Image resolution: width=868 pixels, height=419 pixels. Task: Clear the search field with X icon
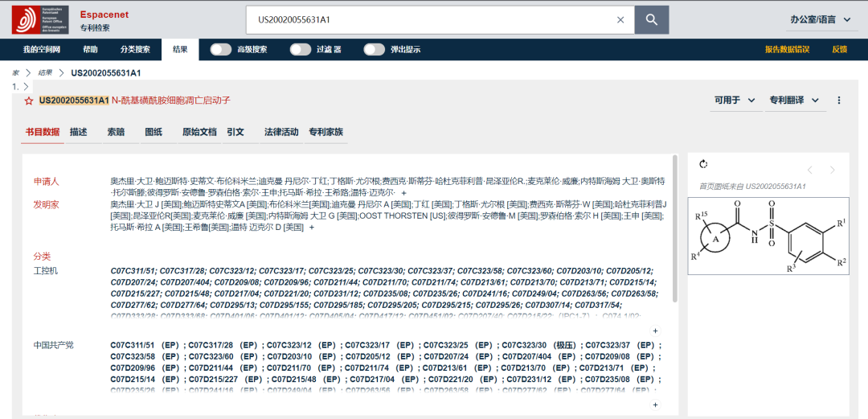click(620, 19)
